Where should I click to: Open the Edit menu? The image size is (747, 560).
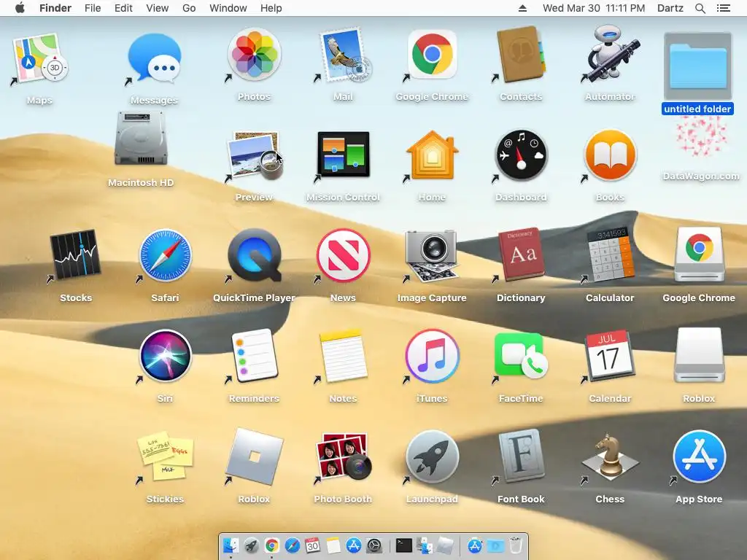tap(123, 8)
